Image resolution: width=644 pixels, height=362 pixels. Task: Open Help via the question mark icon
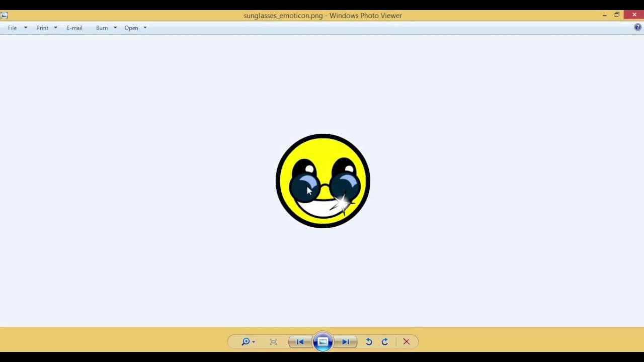[638, 28]
